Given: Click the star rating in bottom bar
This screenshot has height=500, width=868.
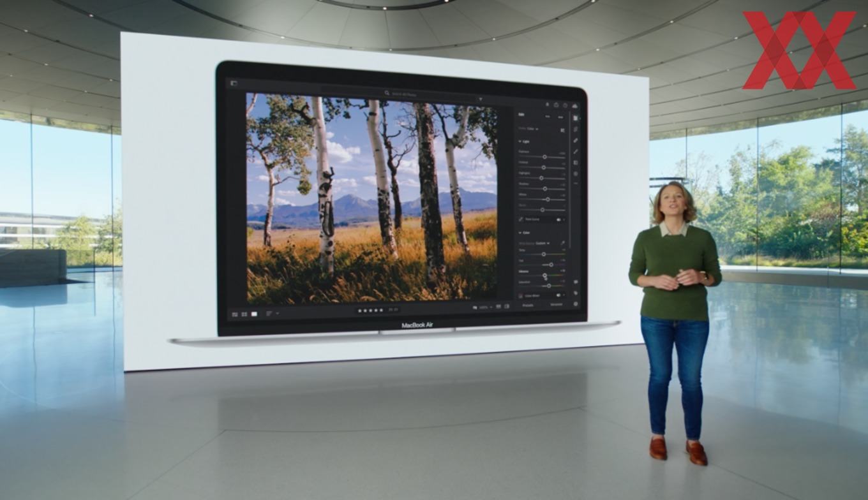Looking at the screenshot, I should click(x=370, y=311).
